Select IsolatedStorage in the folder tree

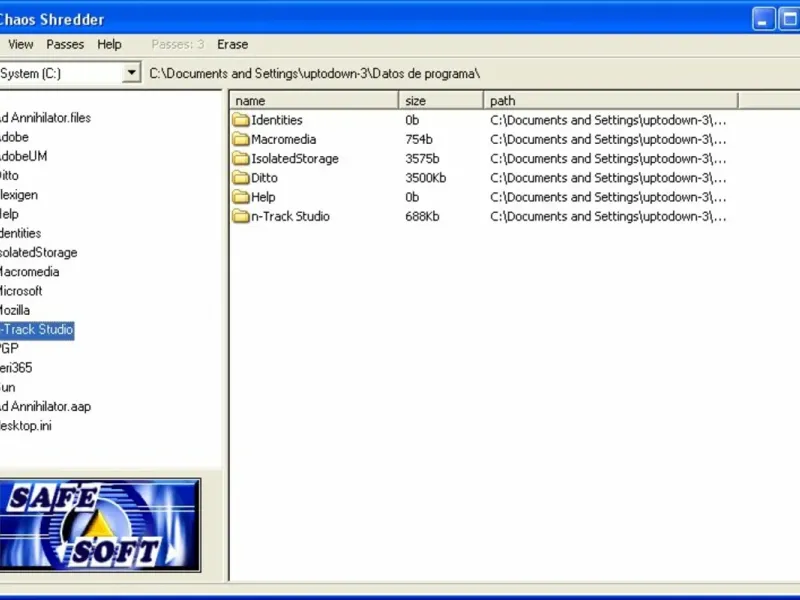38,253
